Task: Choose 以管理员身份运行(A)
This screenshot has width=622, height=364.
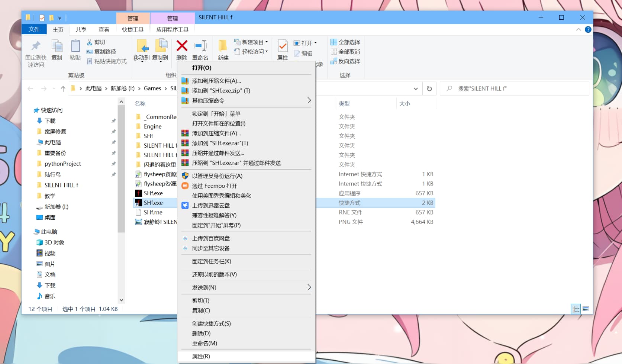Action: click(x=246, y=176)
